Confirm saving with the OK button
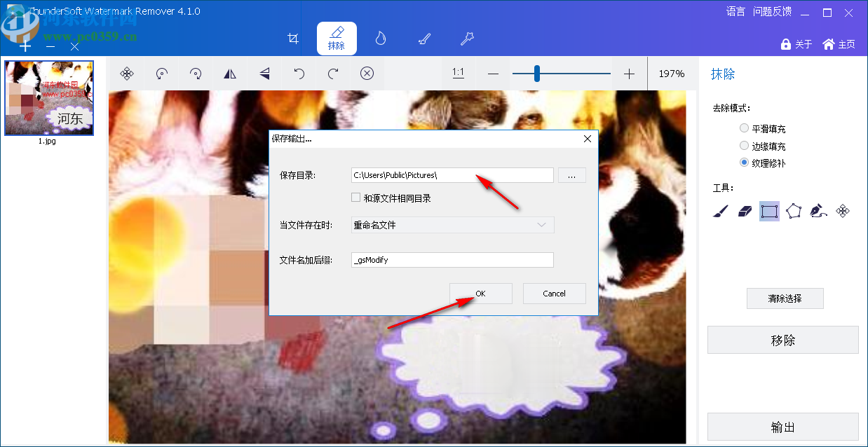The height and width of the screenshot is (447, 868). (480, 293)
